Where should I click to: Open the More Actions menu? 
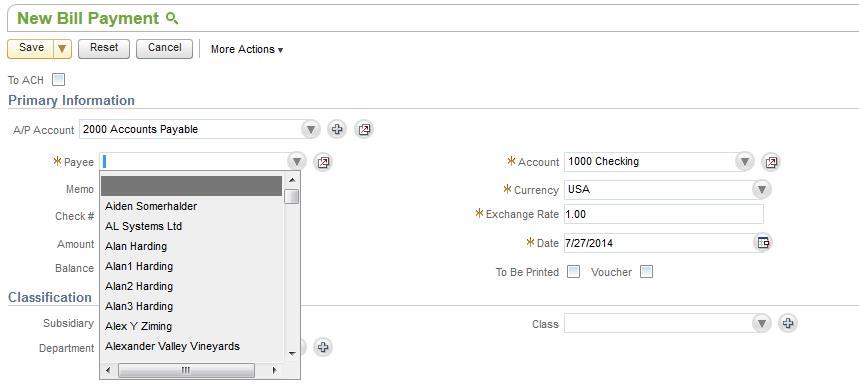coord(247,49)
